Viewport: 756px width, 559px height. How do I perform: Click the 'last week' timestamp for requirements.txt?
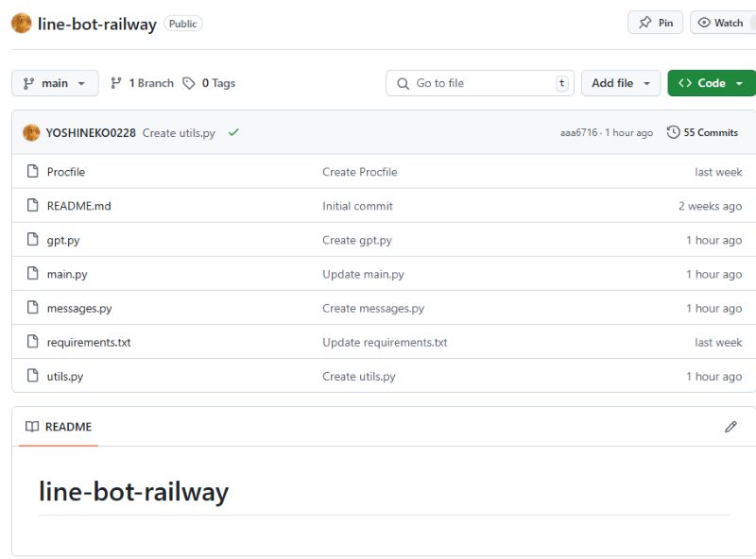[718, 342]
